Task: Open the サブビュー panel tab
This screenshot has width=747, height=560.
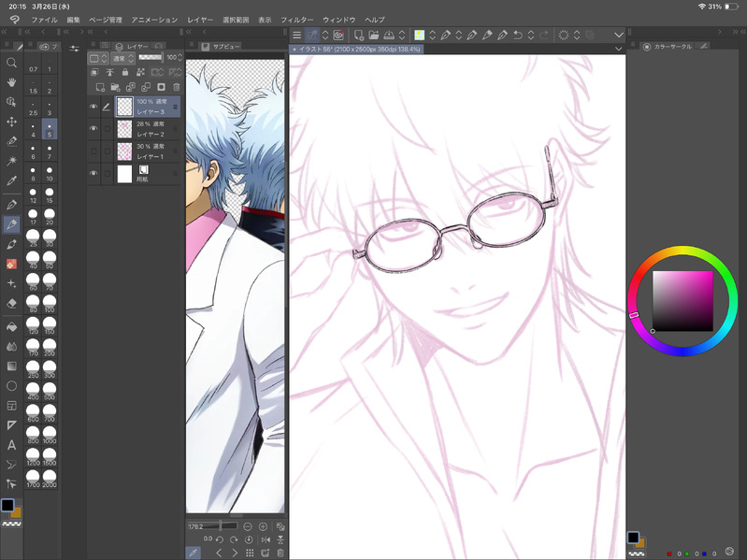Action: [222, 46]
